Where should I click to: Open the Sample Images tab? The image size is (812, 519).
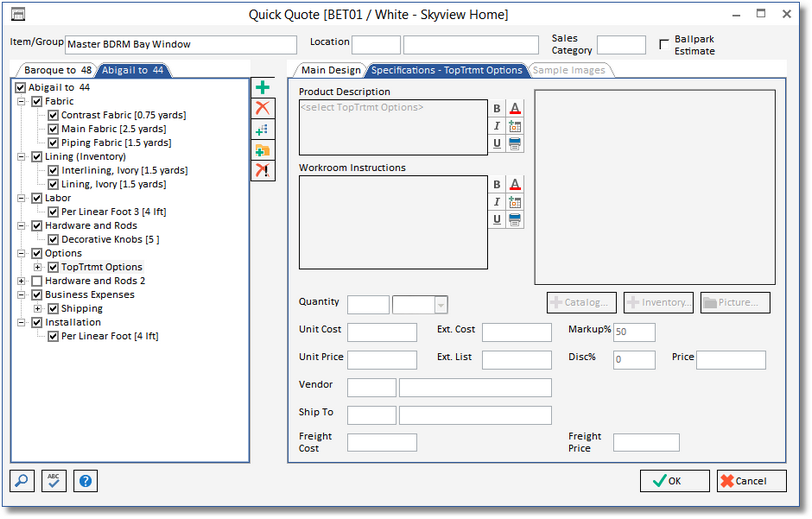pos(569,70)
